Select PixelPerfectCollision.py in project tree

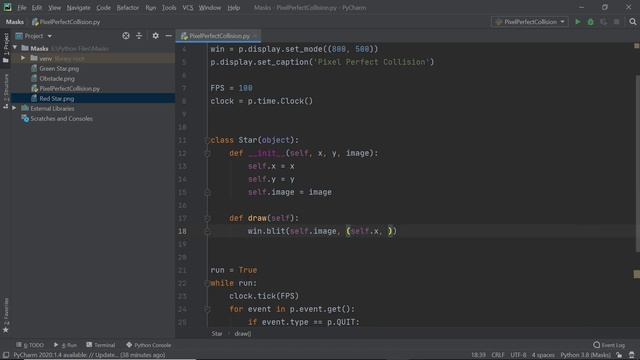(x=69, y=89)
